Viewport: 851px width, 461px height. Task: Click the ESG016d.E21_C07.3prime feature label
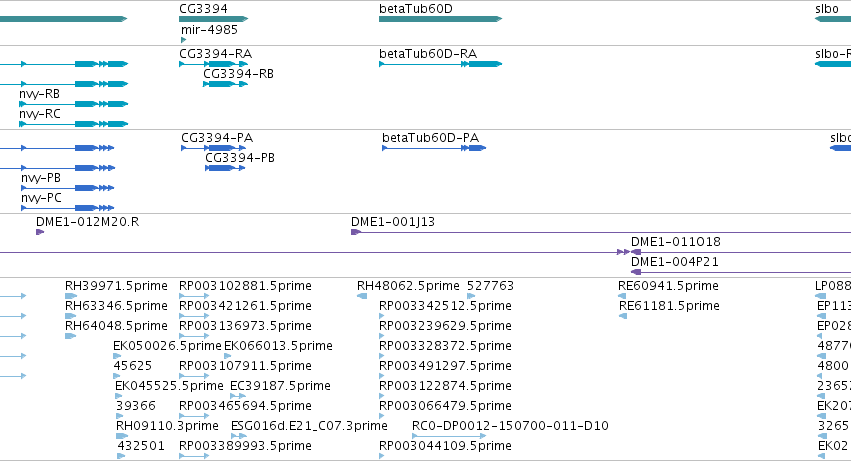tap(309, 426)
